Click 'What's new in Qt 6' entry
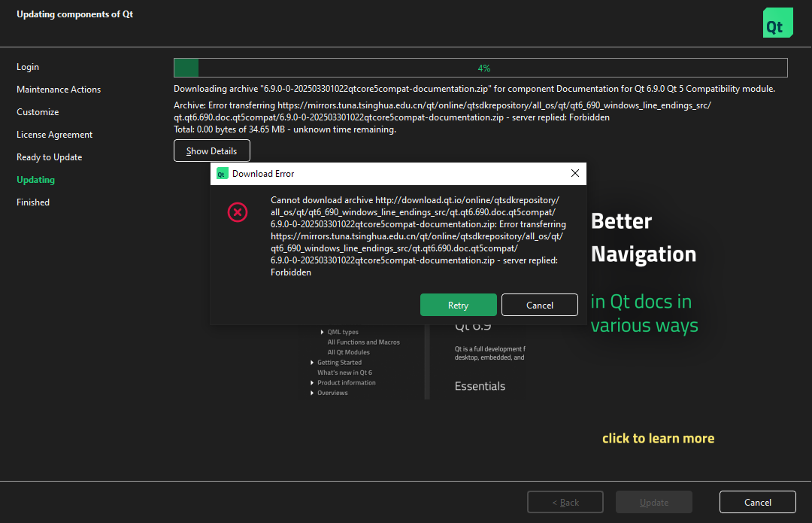The width and height of the screenshot is (812, 523). [345, 372]
